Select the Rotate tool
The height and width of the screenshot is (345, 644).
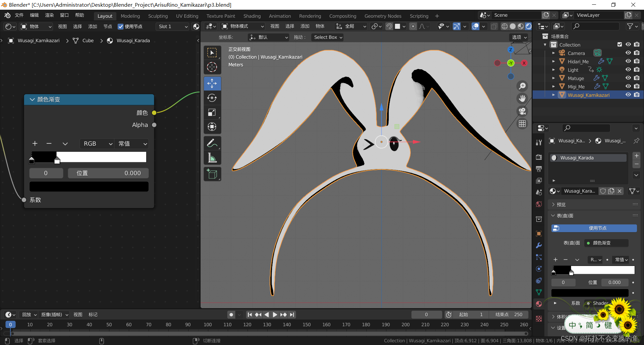coord(212,98)
